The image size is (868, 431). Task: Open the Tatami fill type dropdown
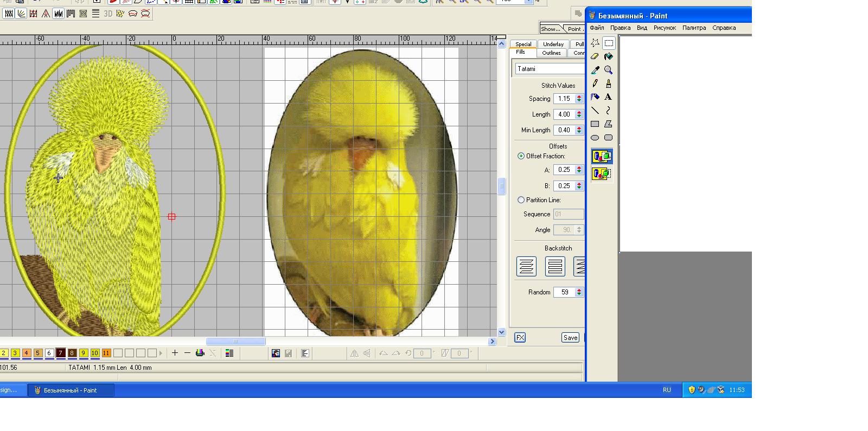[549, 69]
